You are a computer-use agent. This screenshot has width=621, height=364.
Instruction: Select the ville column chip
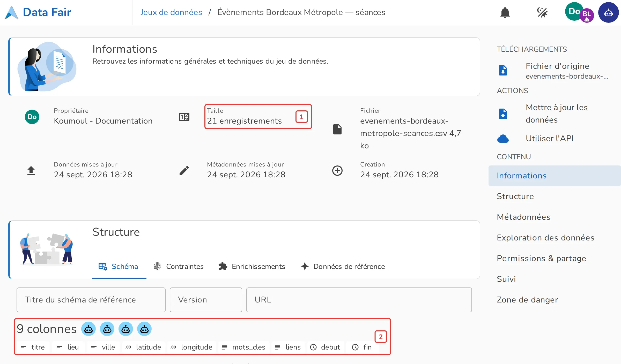tap(103, 347)
